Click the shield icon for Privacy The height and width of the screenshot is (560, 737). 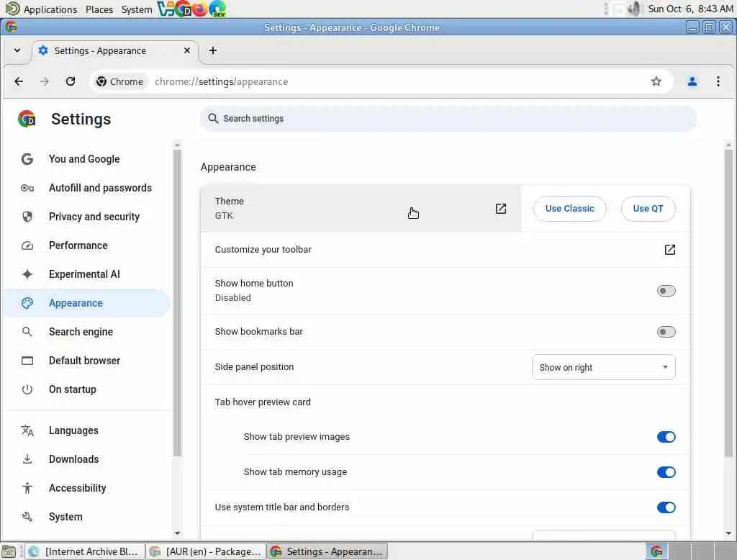click(x=27, y=217)
